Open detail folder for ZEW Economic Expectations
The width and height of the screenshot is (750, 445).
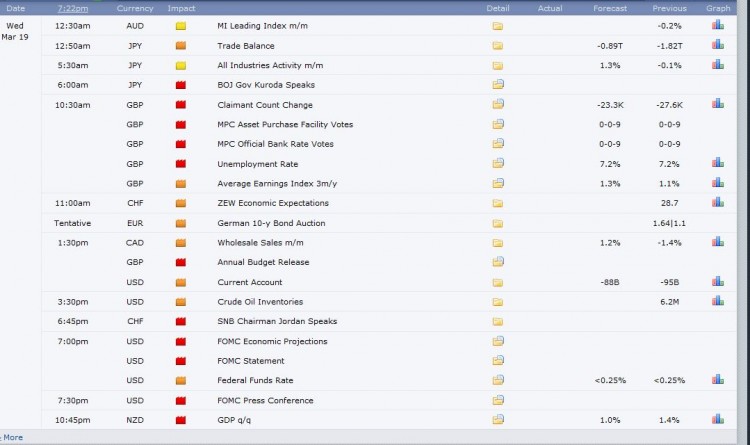point(498,203)
